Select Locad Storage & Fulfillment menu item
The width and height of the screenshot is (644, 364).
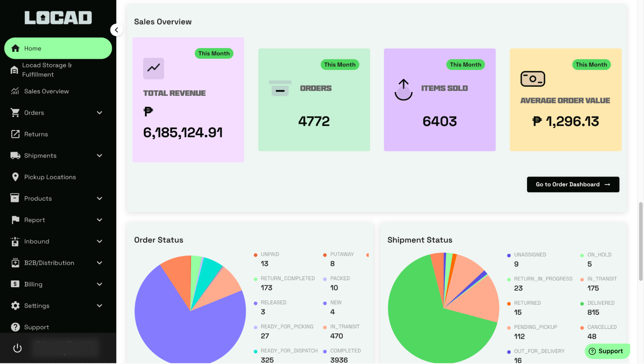[x=47, y=70]
